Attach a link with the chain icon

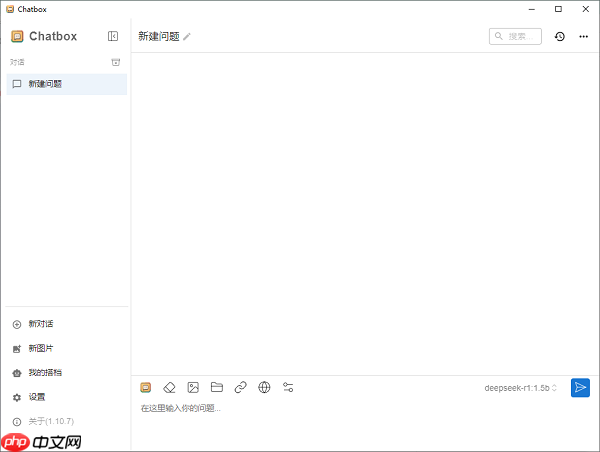pos(240,388)
